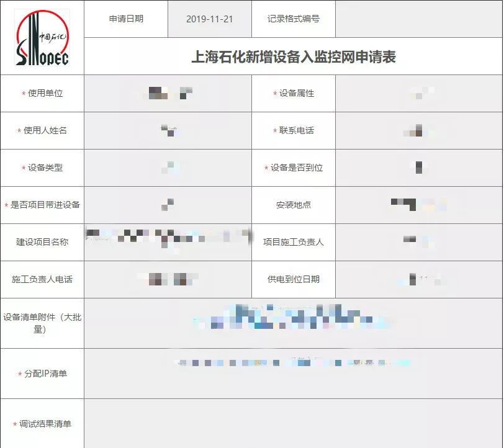The height and width of the screenshot is (448, 504).
Task: Click the 分配IP清单 content area
Action: (x=293, y=374)
